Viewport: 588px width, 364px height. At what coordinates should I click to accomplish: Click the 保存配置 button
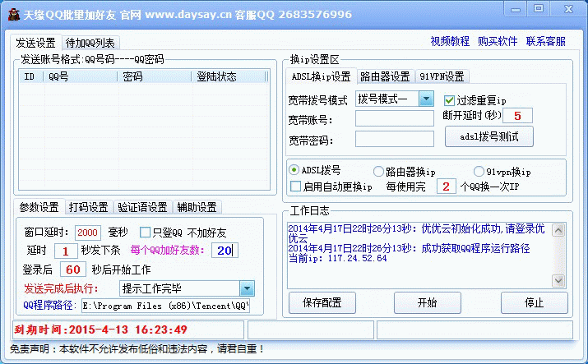[x=322, y=302]
